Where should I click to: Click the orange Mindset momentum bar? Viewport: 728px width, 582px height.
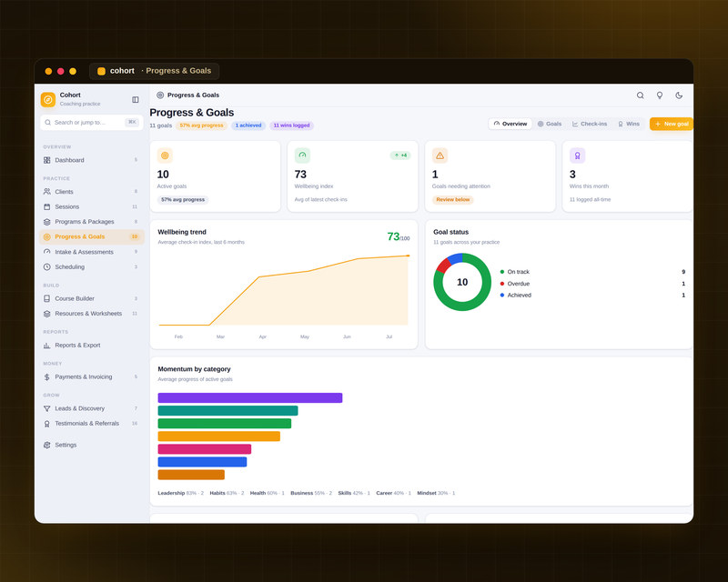(x=191, y=475)
